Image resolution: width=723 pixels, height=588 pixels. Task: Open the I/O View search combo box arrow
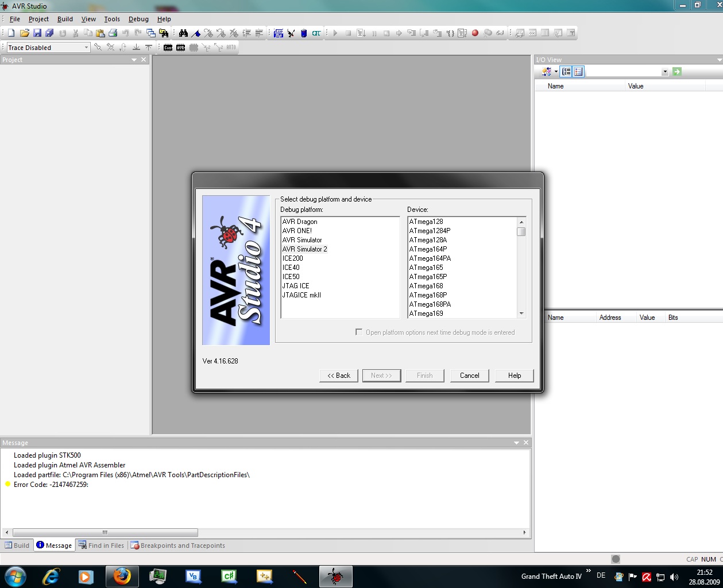(665, 72)
